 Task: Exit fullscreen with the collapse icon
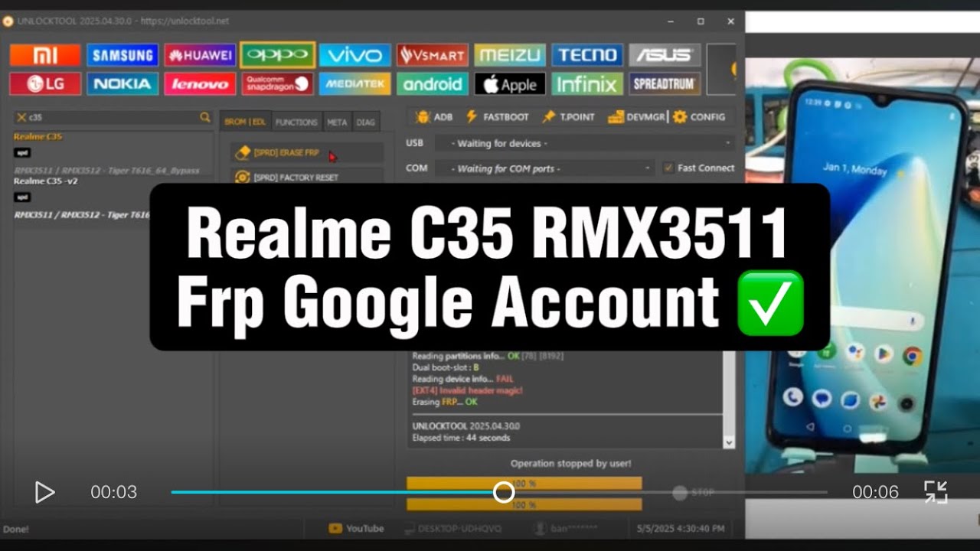click(936, 492)
